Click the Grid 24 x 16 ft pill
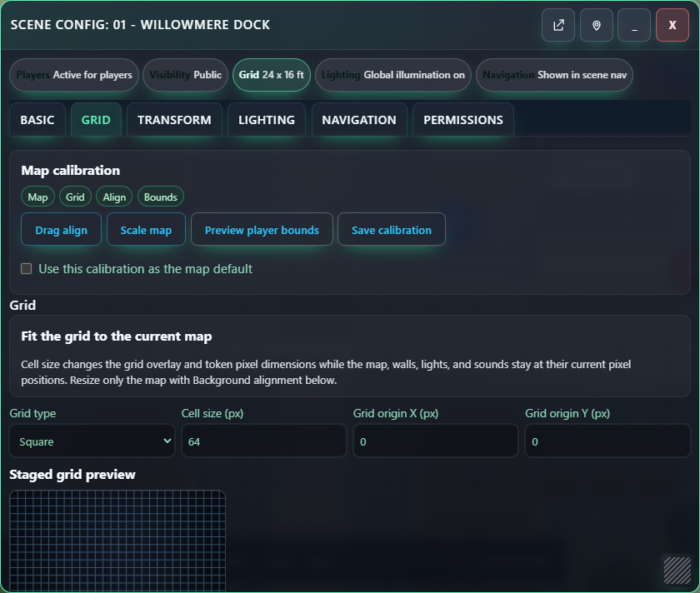 272,75
